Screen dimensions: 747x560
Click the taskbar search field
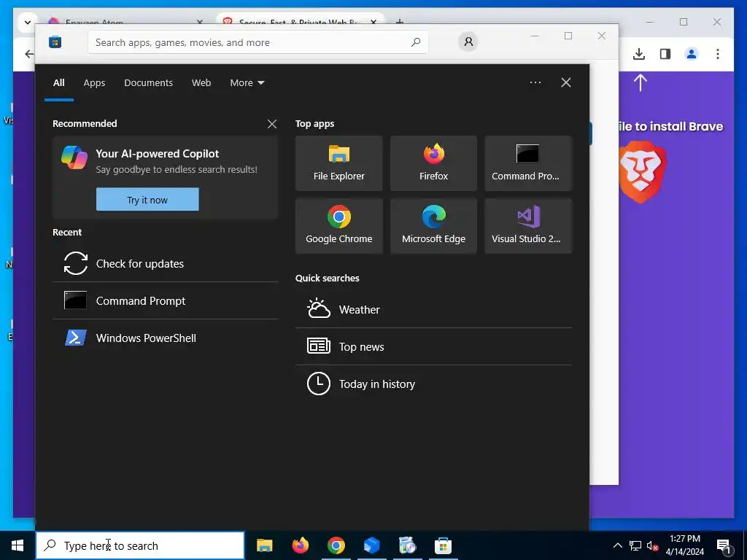(x=140, y=545)
